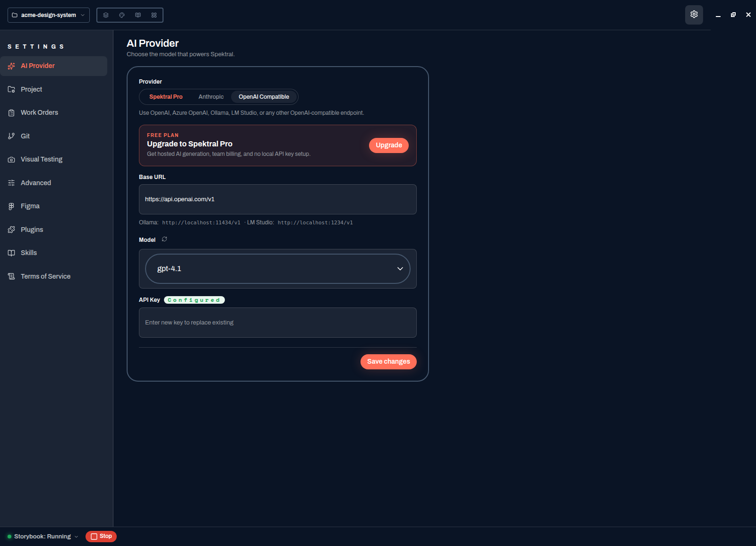Screen dimensions: 756x546
Task: Go to Work Orders settings
Action: (x=54, y=113)
